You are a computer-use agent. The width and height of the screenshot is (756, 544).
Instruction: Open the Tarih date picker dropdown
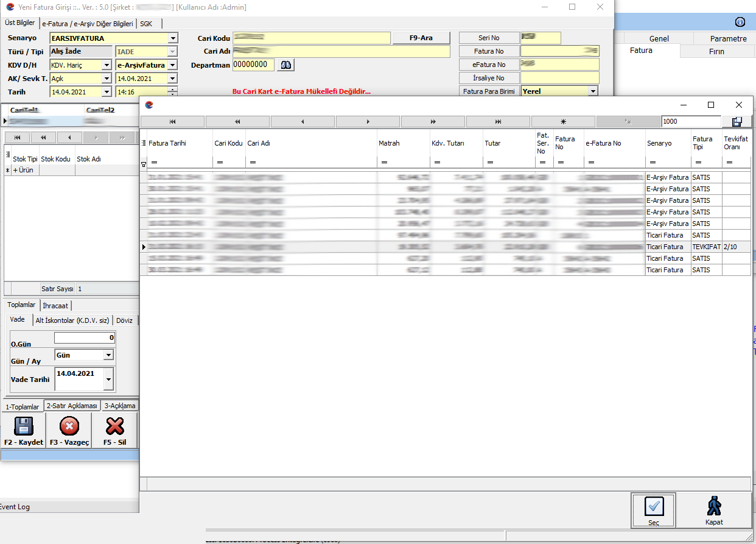click(x=107, y=92)
